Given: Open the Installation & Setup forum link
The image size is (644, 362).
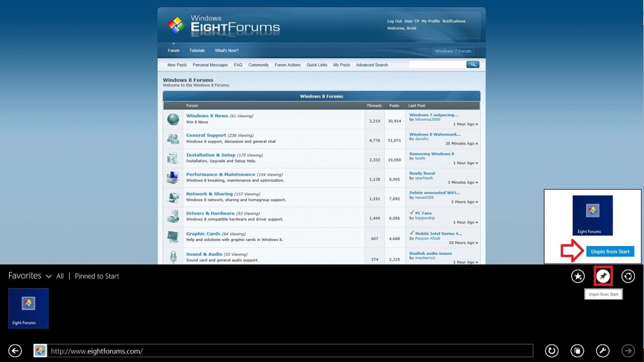Looking at the screenshot, I should (x=211, y=155).
